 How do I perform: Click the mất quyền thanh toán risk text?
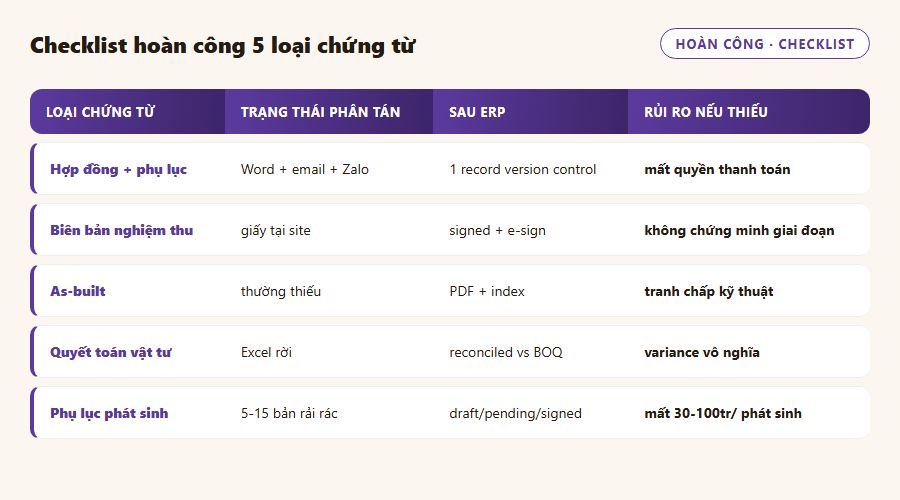pos(717,169)
